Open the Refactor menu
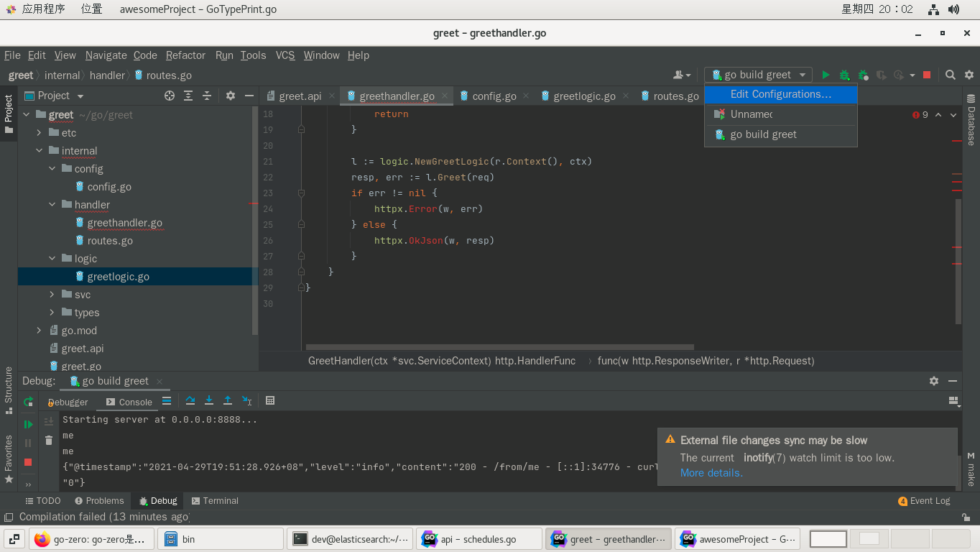 [185, 55]
